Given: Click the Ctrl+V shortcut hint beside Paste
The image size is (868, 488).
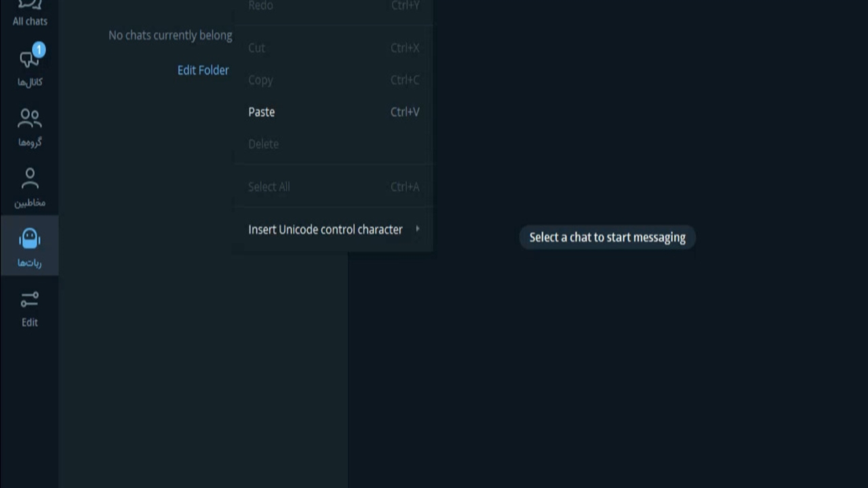Looking at the screenshot, I should click(405, 112).
